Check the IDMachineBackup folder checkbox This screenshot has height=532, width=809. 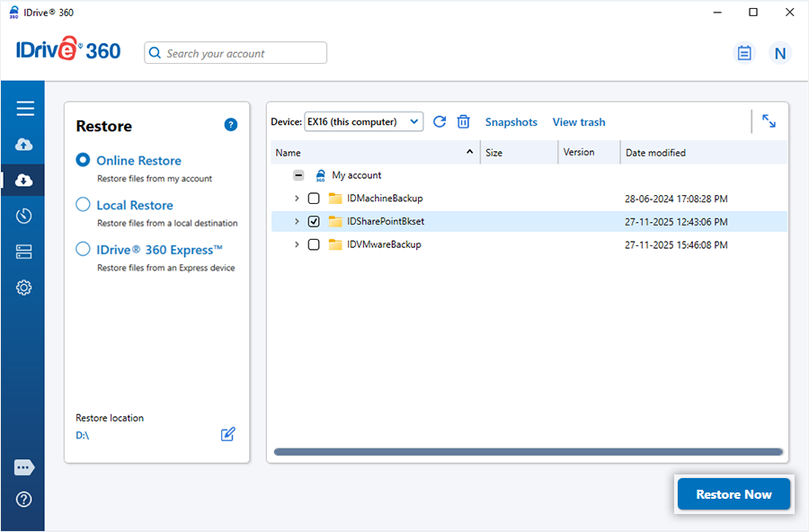(x=314, y=198)
